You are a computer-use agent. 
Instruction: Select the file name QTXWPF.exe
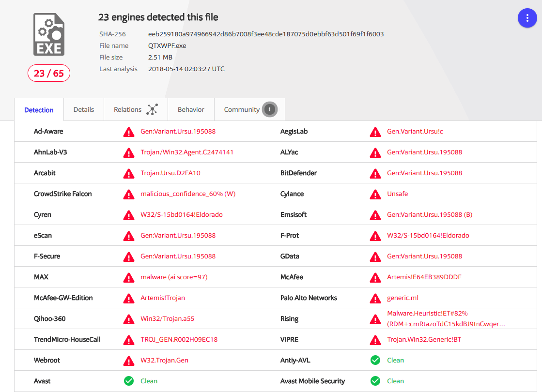(167, 45)
